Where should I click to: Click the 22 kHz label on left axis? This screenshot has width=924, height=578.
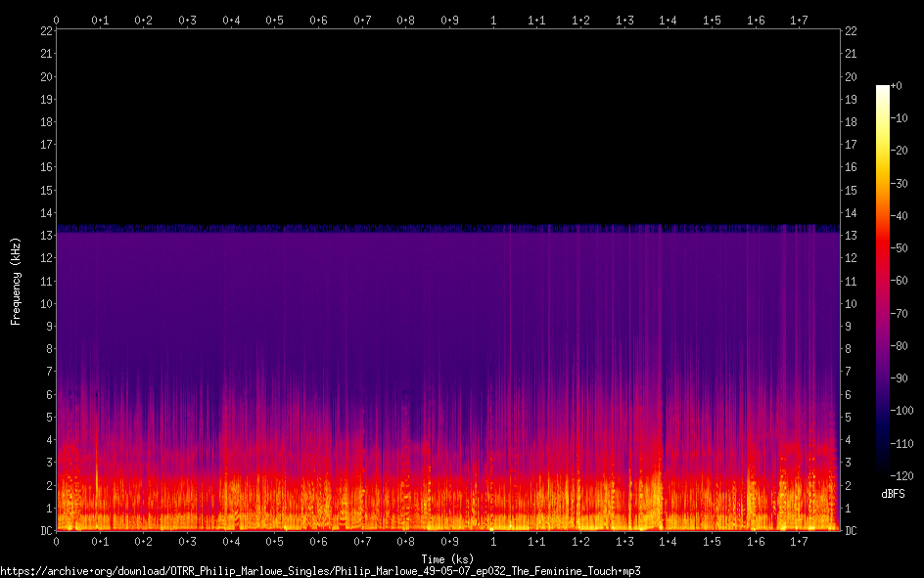click(46, 31)
